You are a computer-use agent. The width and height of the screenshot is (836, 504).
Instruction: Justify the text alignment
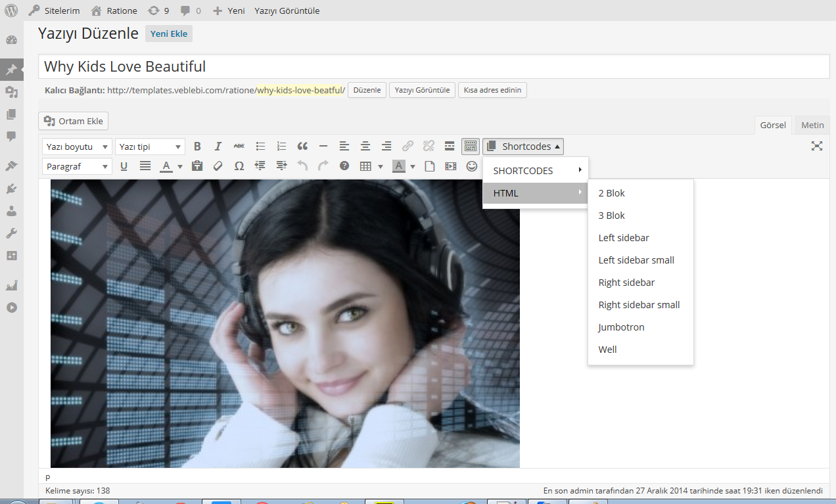coord(145,166)
